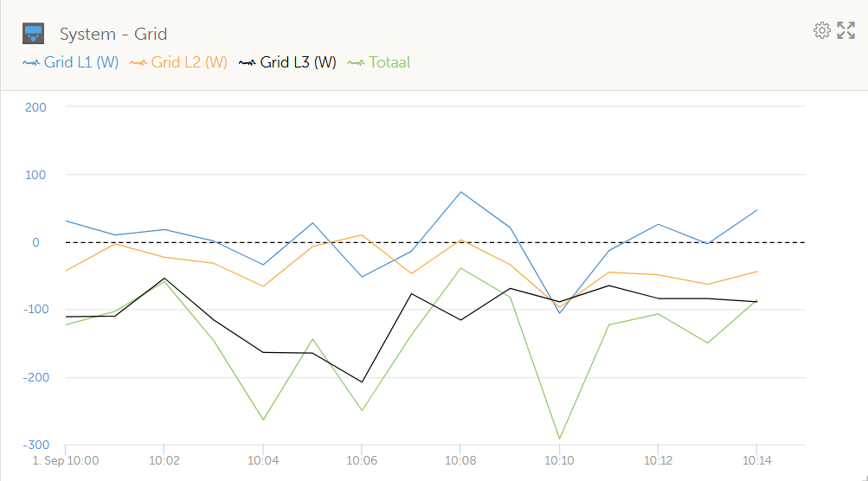Hide the Grid L2 (W) series label
Viewport: 868px width, 481px height.
[189, 62]
